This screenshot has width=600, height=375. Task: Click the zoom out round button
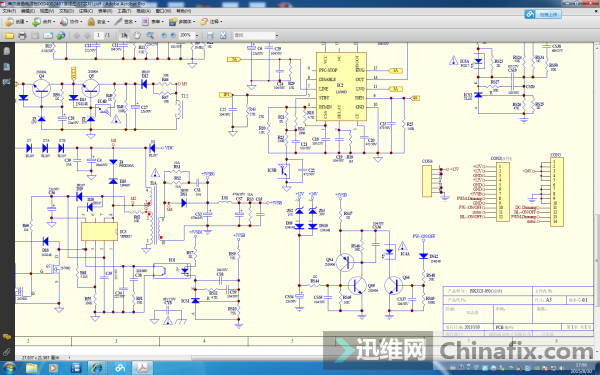point(164,35)
